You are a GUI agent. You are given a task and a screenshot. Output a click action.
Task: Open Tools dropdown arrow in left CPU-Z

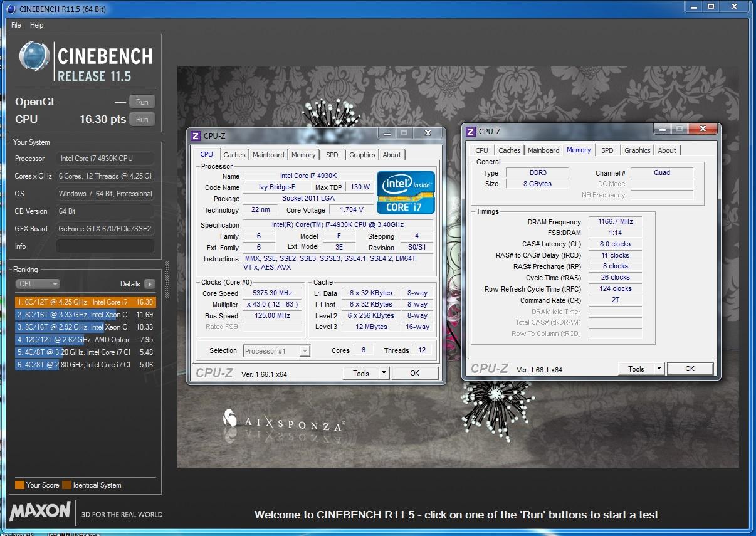click(x=384, y=373)
